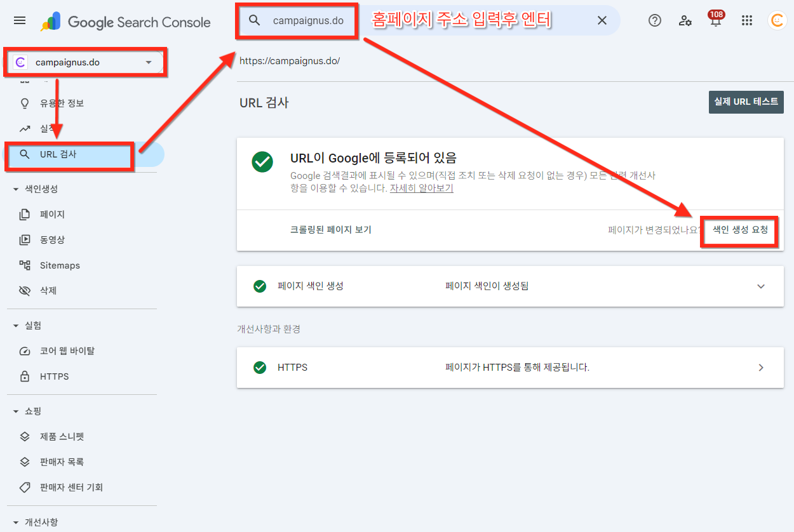The width and height of the screenshot is (794, 532).
Task: Click the HTTPS lock icon in sidebar
Action: [25, 376]
